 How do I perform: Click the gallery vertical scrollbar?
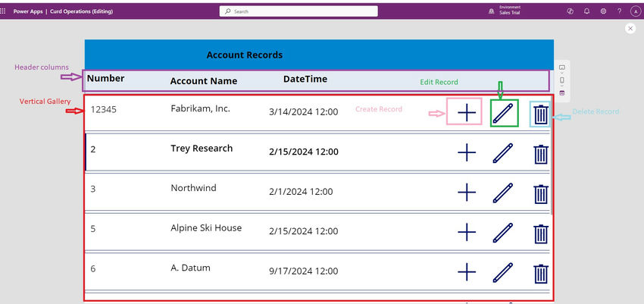click(552, 152)
